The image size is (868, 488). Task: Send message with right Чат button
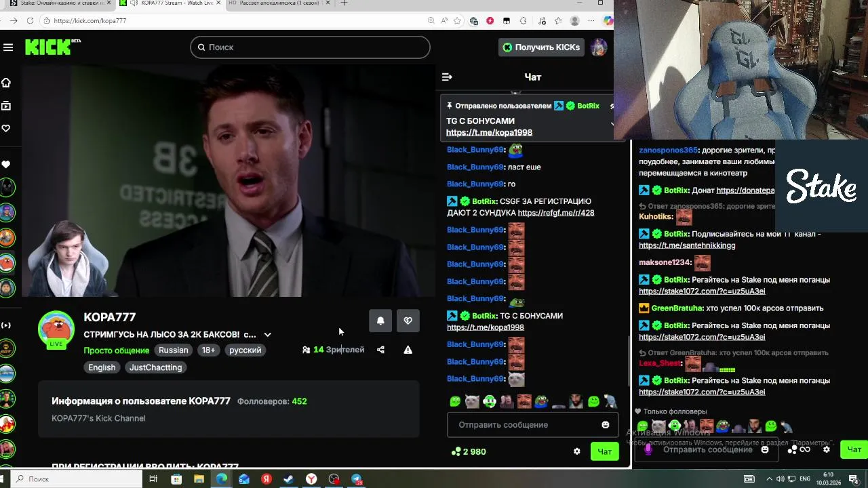854,449
